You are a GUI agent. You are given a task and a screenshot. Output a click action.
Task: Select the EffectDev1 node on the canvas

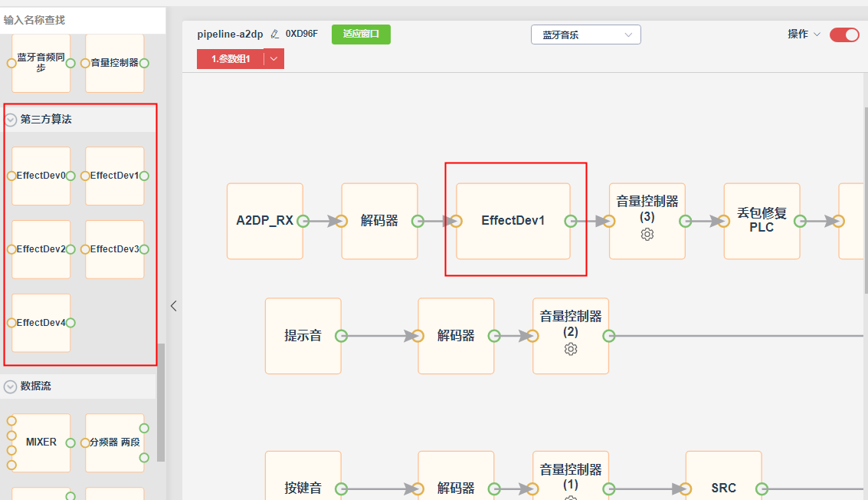(513, 221)
